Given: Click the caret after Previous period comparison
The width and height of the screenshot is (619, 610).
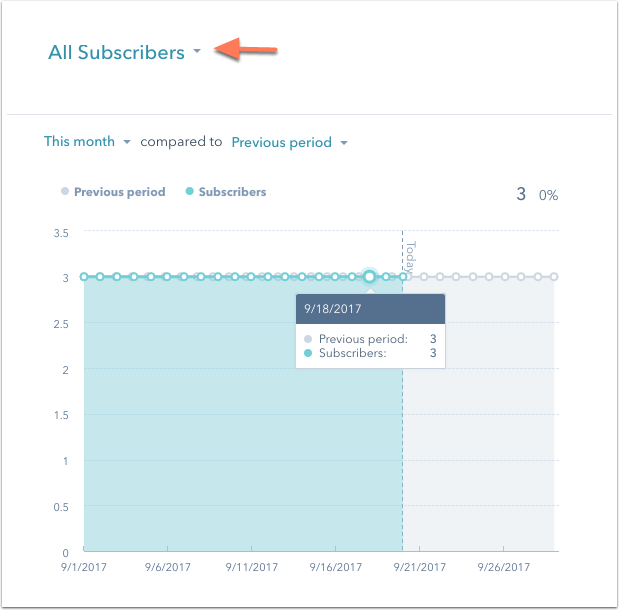Looking at the screenshot, I should tap(344, 143).
